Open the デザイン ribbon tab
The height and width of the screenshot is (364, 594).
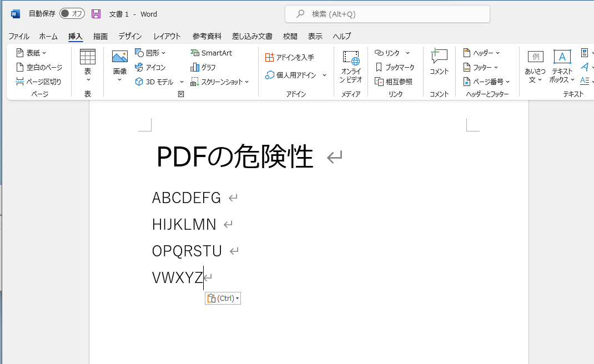coord(129,36)
